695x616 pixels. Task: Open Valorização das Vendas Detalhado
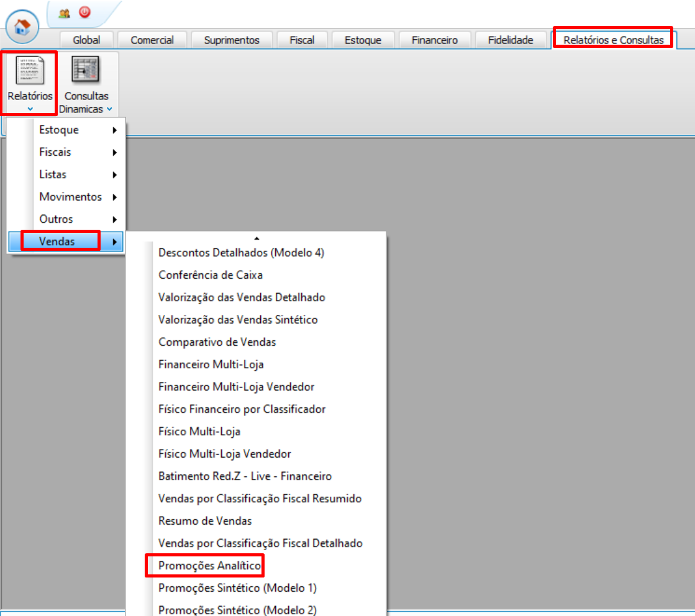242,297
